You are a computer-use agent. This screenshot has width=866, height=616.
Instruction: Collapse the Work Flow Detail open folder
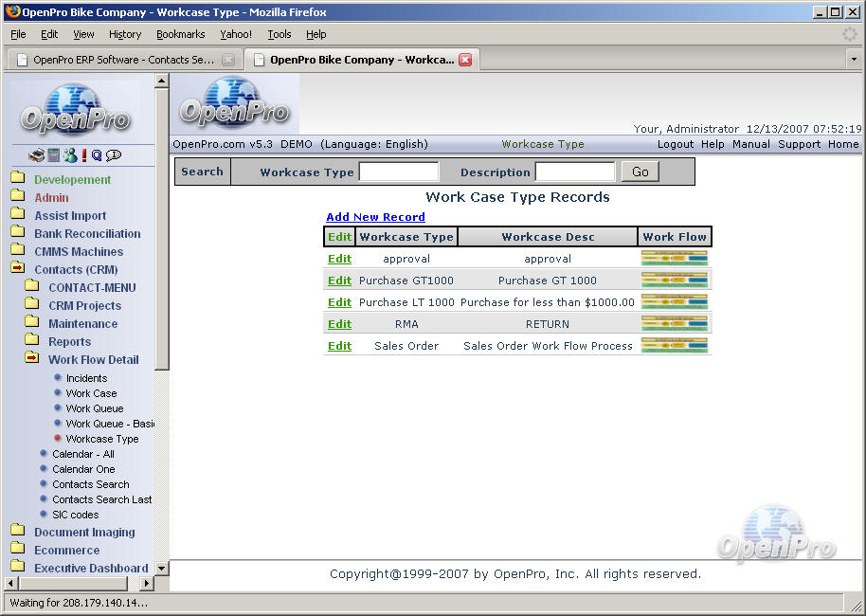[x=32, y=358]
